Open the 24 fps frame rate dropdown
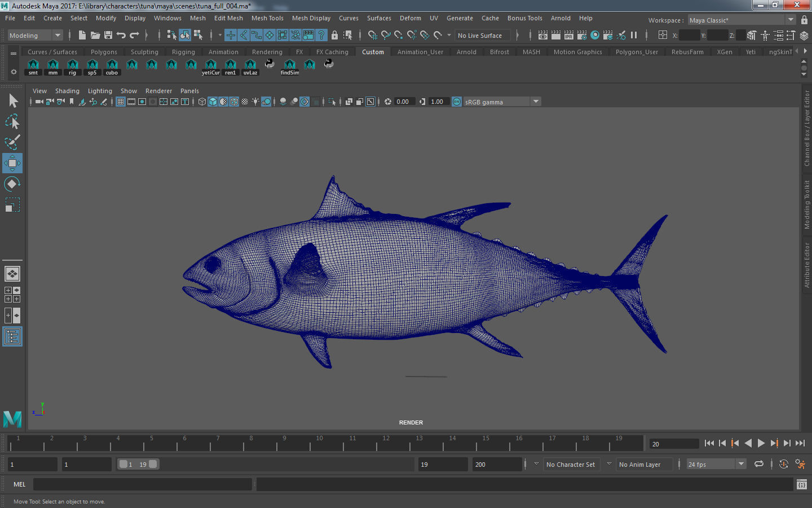Screen dimensions: 812x508 tap(716, 464)
